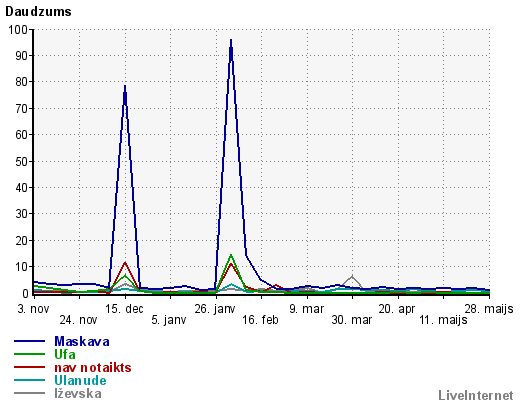Click the '24. nov' date label

[x=78, y=320]
